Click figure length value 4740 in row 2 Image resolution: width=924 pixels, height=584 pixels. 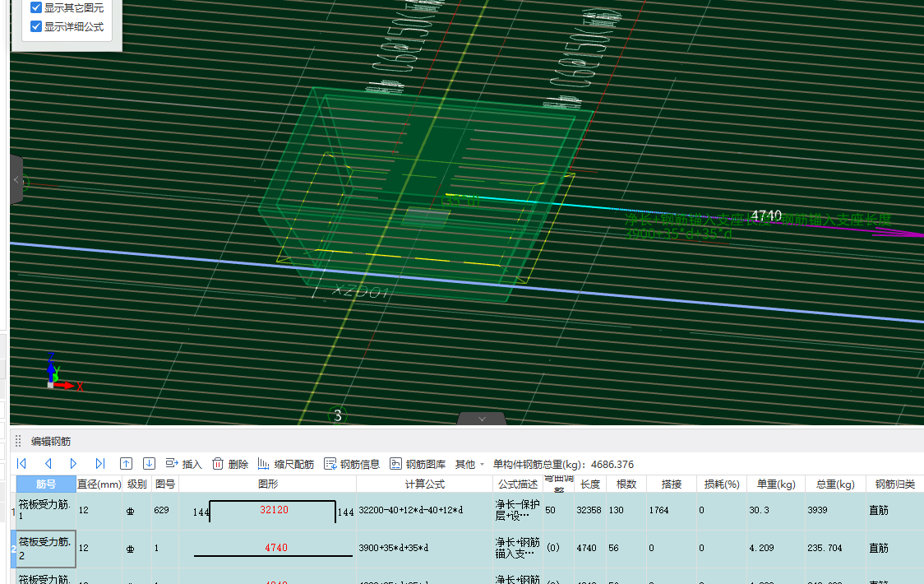coord(275,548)
